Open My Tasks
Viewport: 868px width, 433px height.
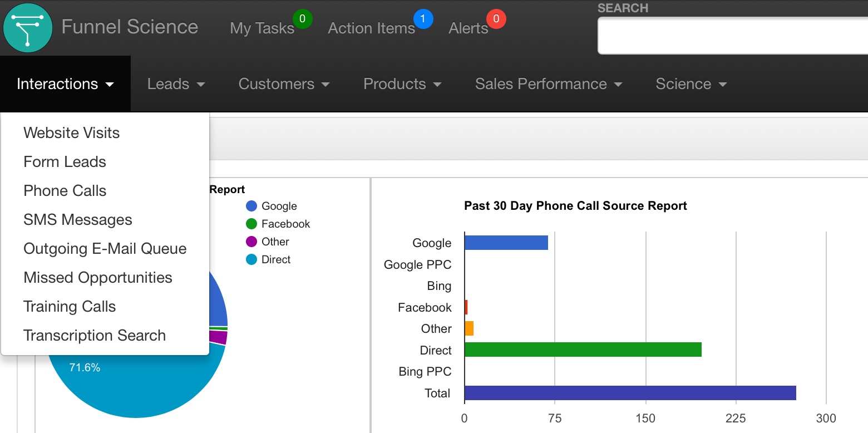coord(262,28)
